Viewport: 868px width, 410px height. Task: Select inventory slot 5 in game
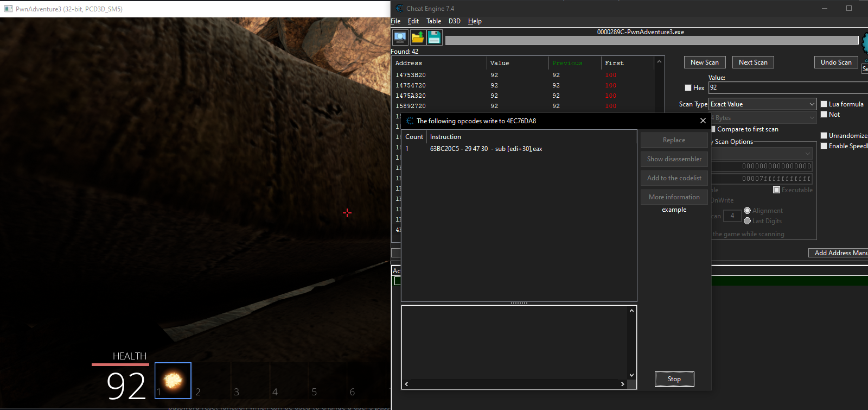click(327, 380)
